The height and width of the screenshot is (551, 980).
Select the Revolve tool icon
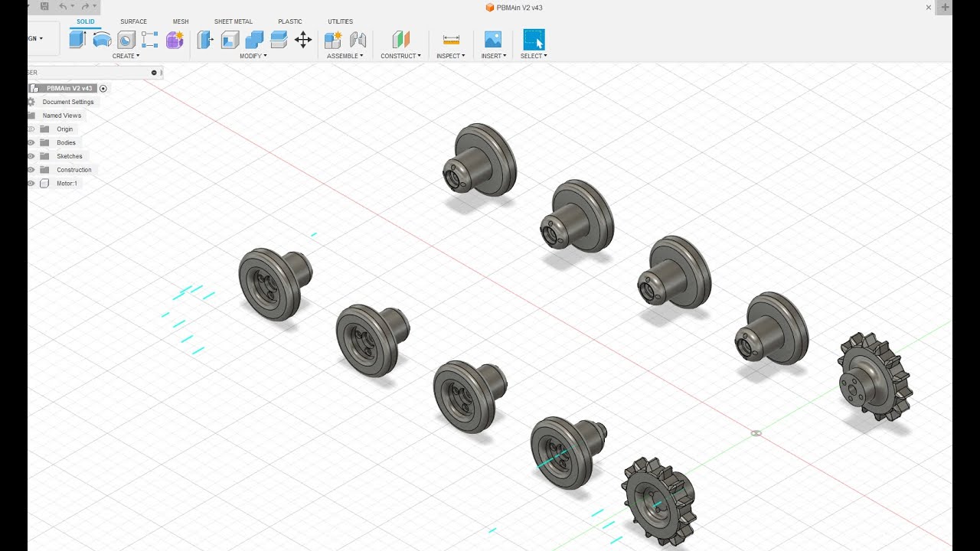click(102, 40)
